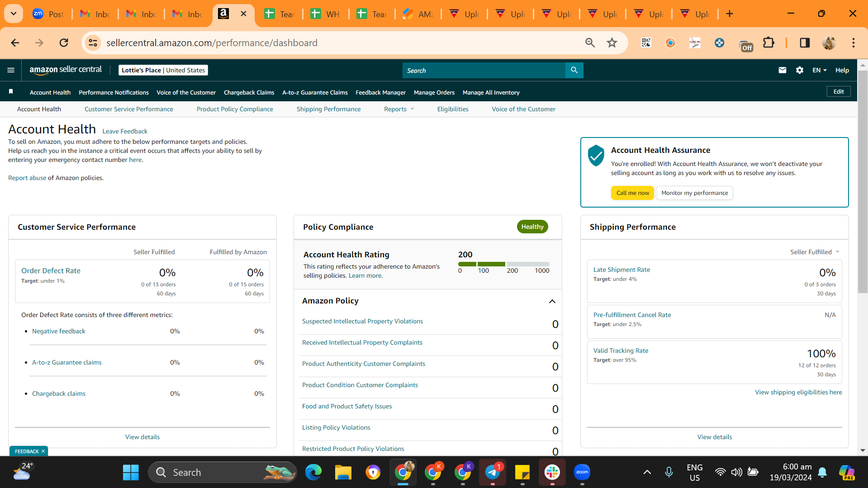Switch to Shipping Performance tab
This screenshot has width=868, height=488.
(328, 109)
